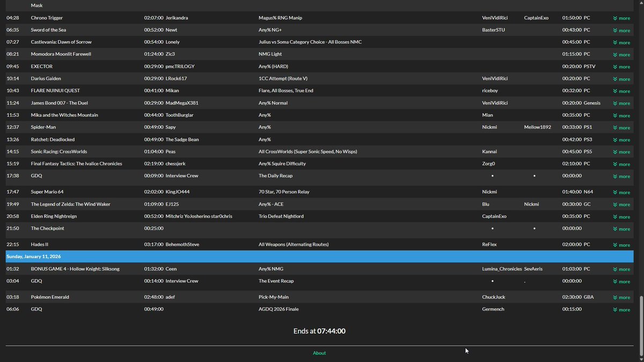Viewport: 644px width, 362px height.
Task: Click All CrossWorlds category text
Action: click(308, 151)
